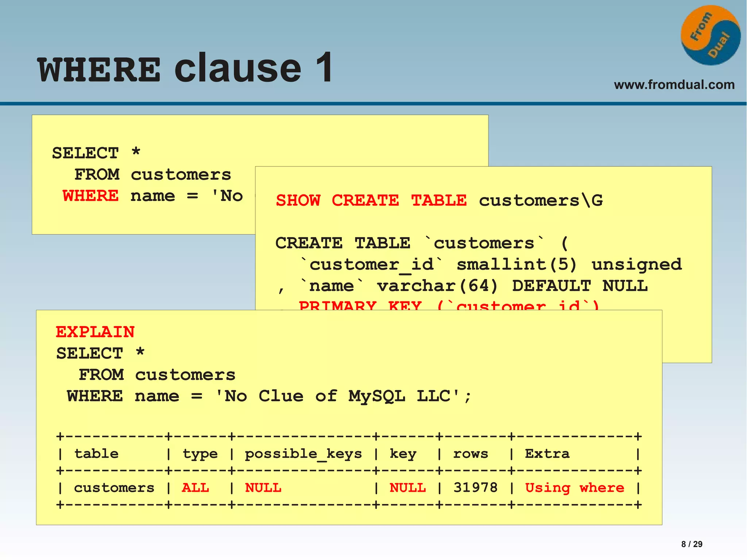Click the 'smallint(5) unsigned' column definition
The image size is (747, 560).
tap(569, 265)
